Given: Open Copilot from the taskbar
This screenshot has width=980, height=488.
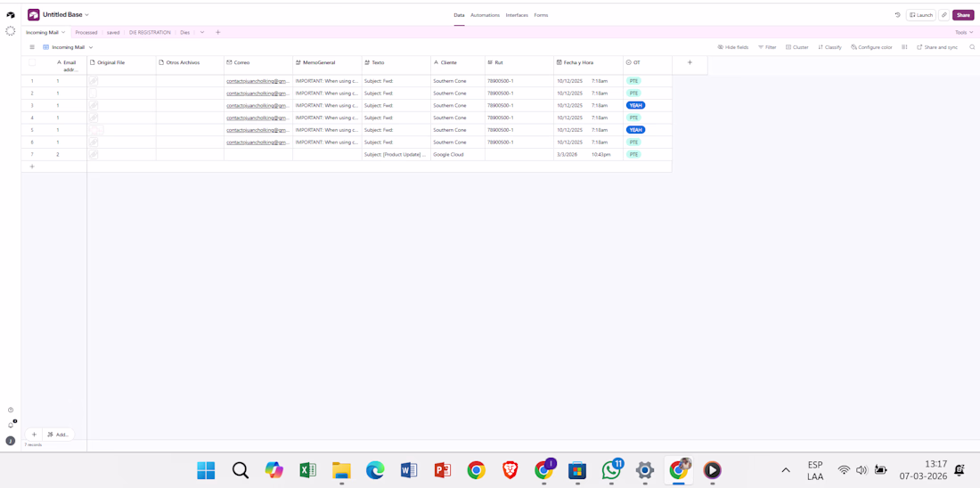Looking at the screenshot, I should tap(274, 470).
